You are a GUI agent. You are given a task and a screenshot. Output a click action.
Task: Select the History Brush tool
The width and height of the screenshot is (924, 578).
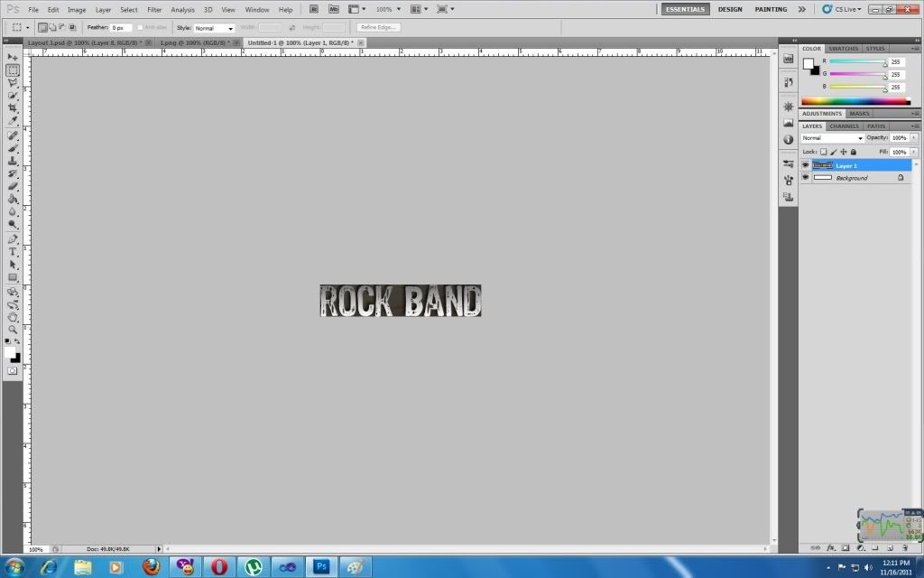[x=13, y=173]
